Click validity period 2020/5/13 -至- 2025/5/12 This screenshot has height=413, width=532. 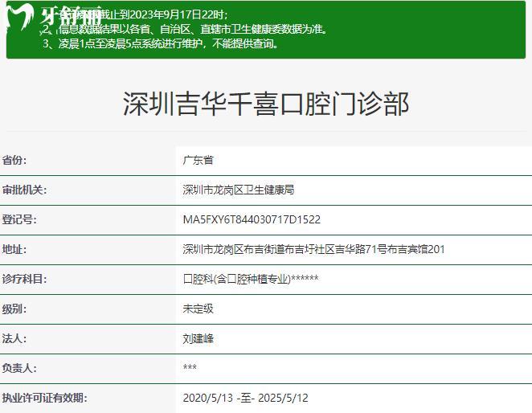pos(245,398)
